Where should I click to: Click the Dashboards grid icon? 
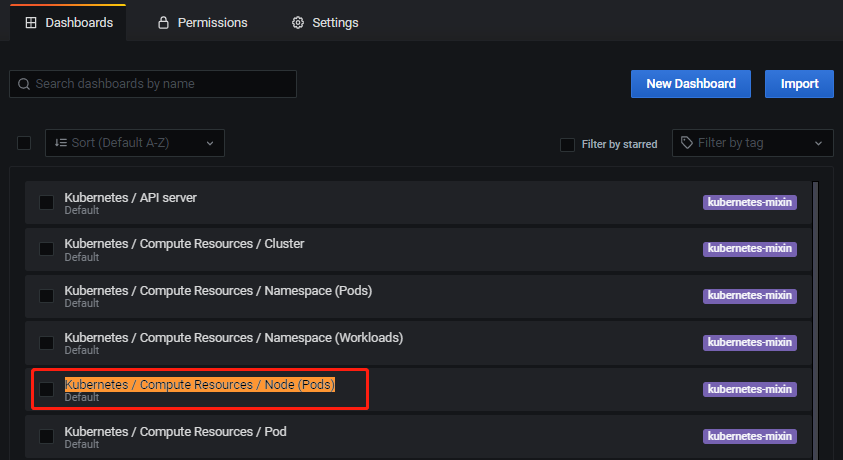(31, 22)
